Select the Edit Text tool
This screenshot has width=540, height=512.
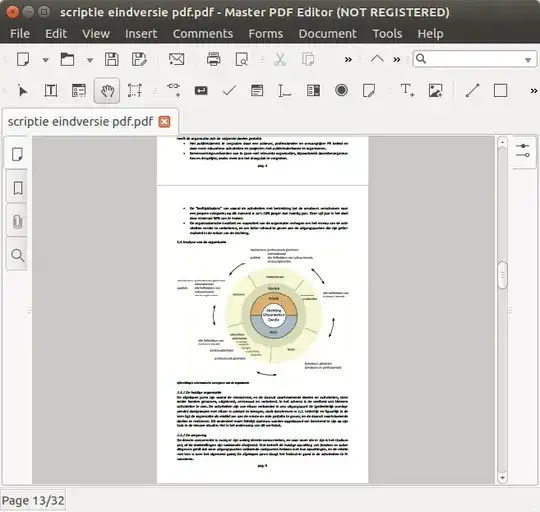[x=51, y=91]
